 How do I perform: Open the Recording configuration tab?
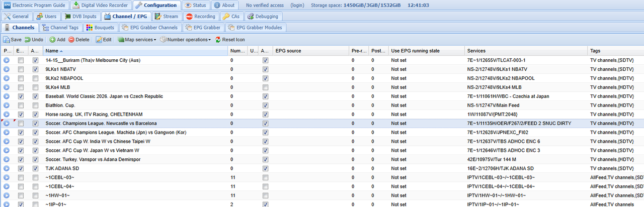pos(201,16)
